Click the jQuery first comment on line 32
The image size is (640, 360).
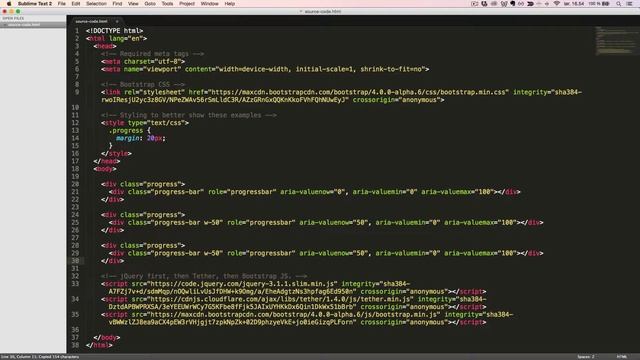pos(204,276)
